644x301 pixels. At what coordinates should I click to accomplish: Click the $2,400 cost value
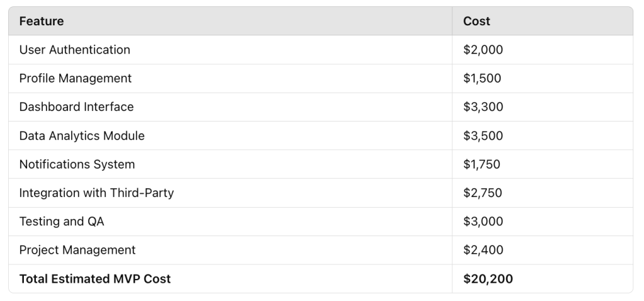[483, 250]
